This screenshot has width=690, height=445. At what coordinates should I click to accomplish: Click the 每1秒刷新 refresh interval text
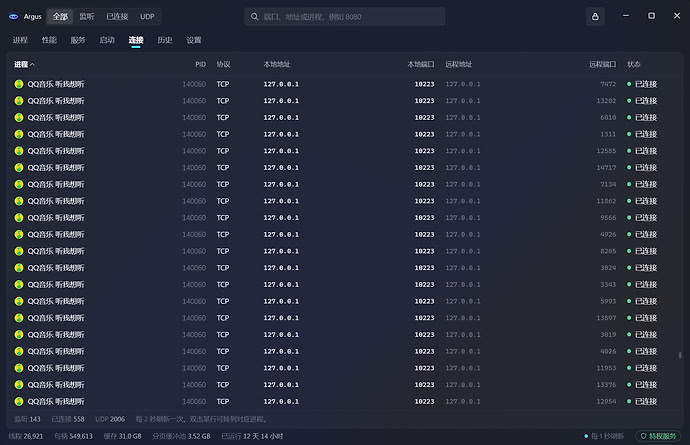(x=607, y=436)
